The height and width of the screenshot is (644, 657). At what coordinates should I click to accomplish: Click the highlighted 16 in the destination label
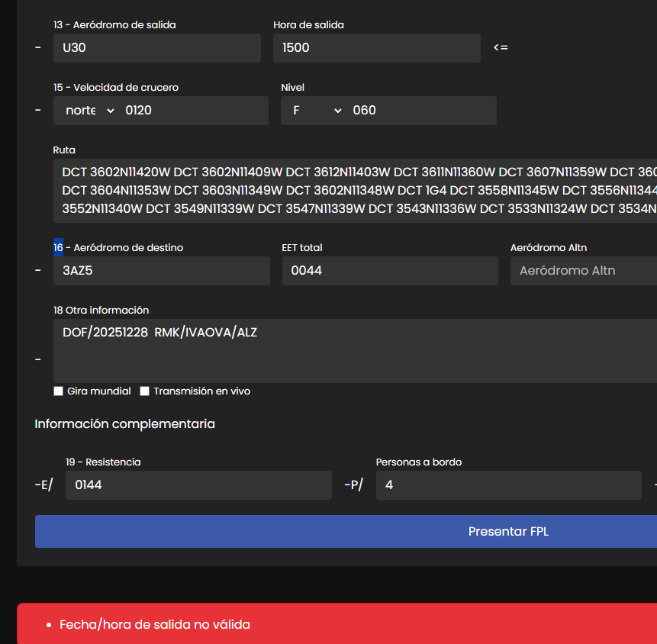(x=58, y=247)
